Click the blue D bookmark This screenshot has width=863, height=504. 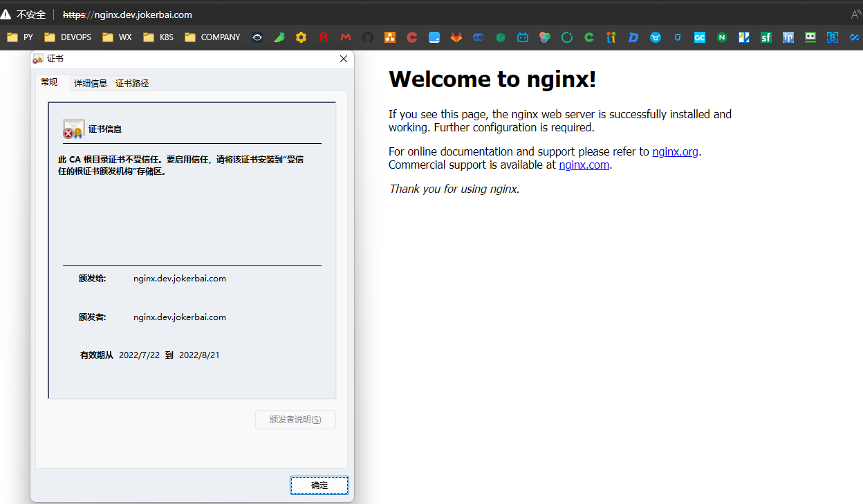[633, 37]
